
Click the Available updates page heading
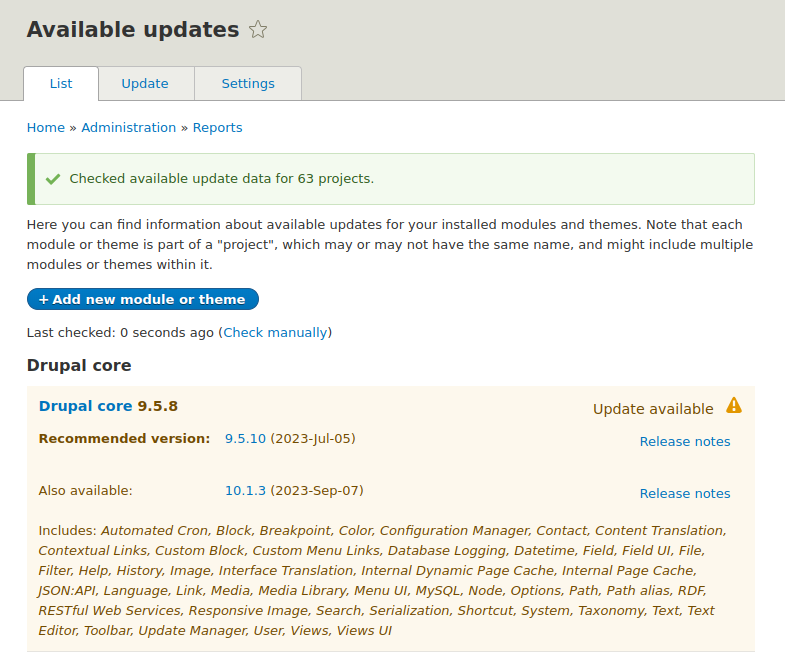pos(133,30)
